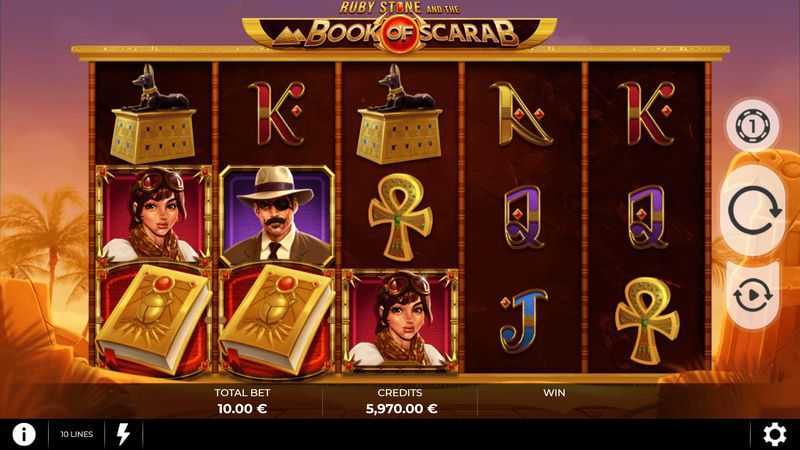Open the autoplay spin control
Image resolution: width=800 pixels, height=450 pixels.
tap(753, 295)
